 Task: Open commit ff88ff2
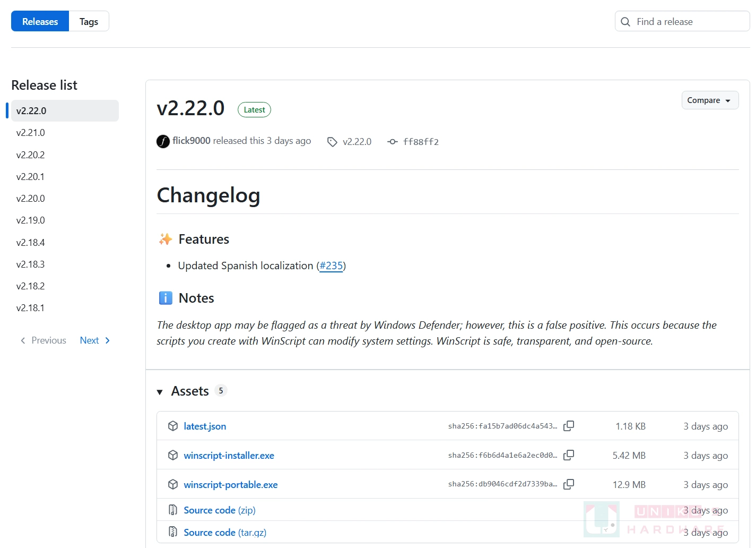[x=421, y=142]
